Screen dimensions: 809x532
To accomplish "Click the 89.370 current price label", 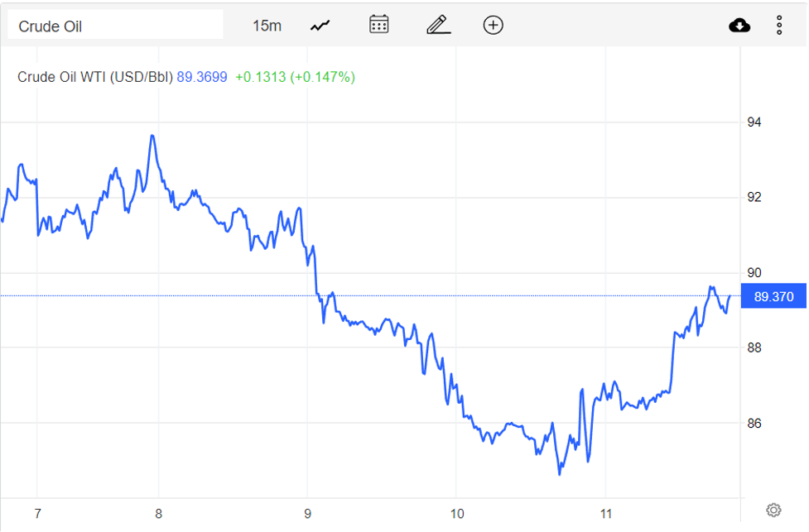I will 773,296.
